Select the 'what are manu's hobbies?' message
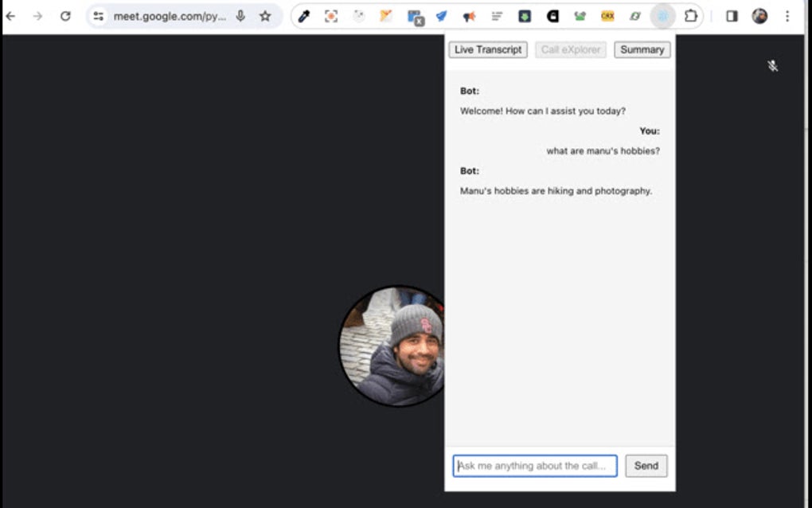The height and width of the screenshot is (508, 812). (603, 150)
